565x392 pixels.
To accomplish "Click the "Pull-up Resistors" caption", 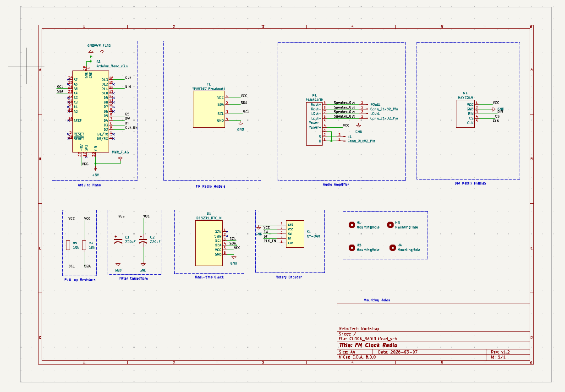I will tap(80, 280).
